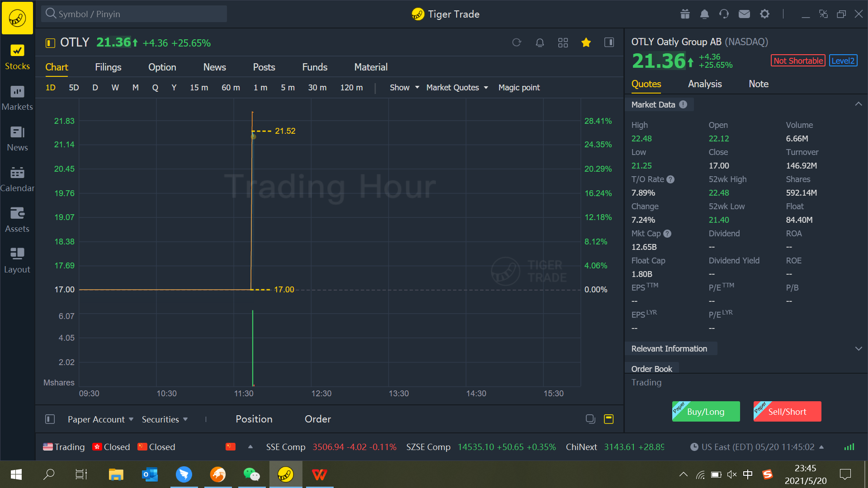Set a price alert for OTLY

540,42
